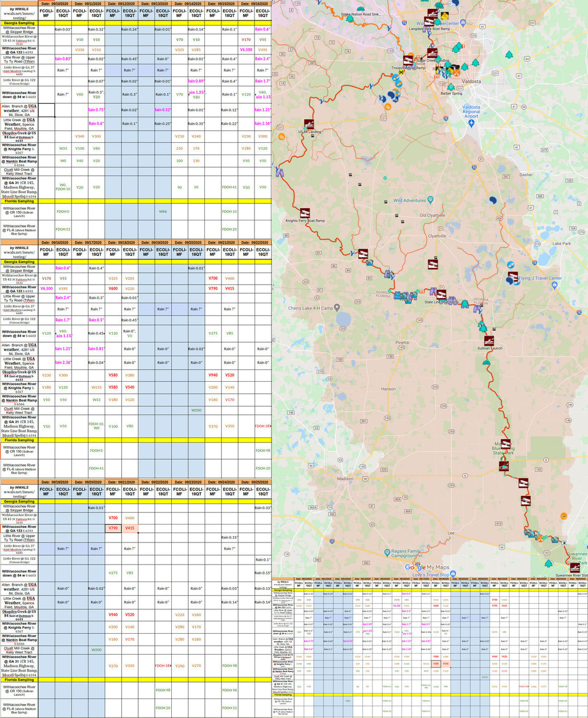The height and width of the screenshot is (718, 588).
Task: Click the Dasher town label
Action: 526,174
